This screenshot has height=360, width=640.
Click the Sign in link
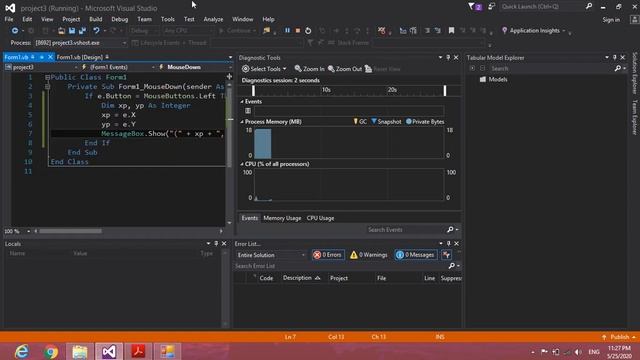pyautogui.click(x=611, y=20)
